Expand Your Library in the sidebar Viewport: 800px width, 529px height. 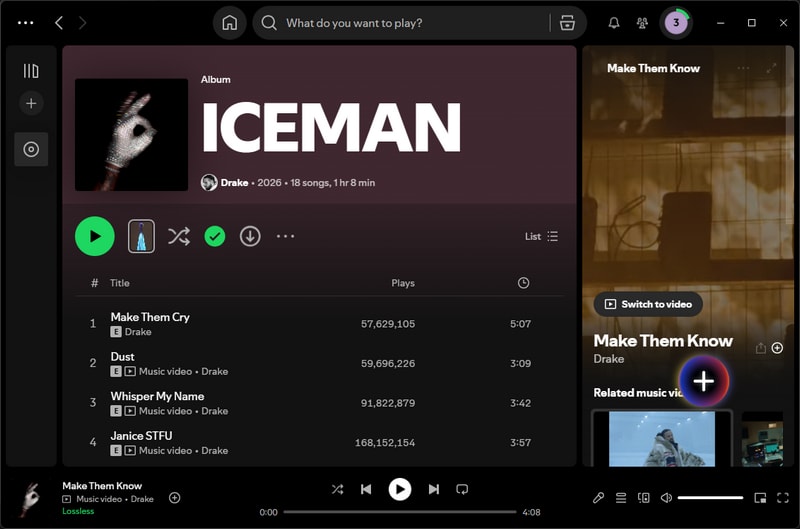pos(31,71)
